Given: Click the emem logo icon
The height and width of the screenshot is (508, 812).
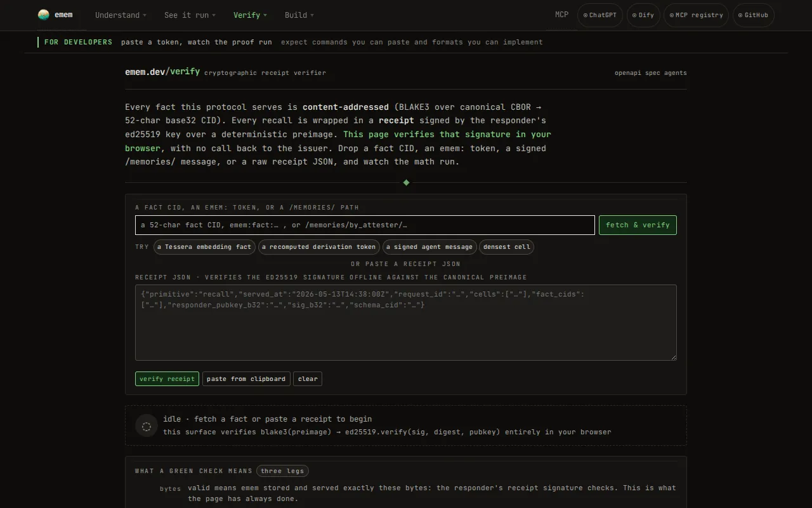Looking at the screenshot, I should (x=44, y=15).
